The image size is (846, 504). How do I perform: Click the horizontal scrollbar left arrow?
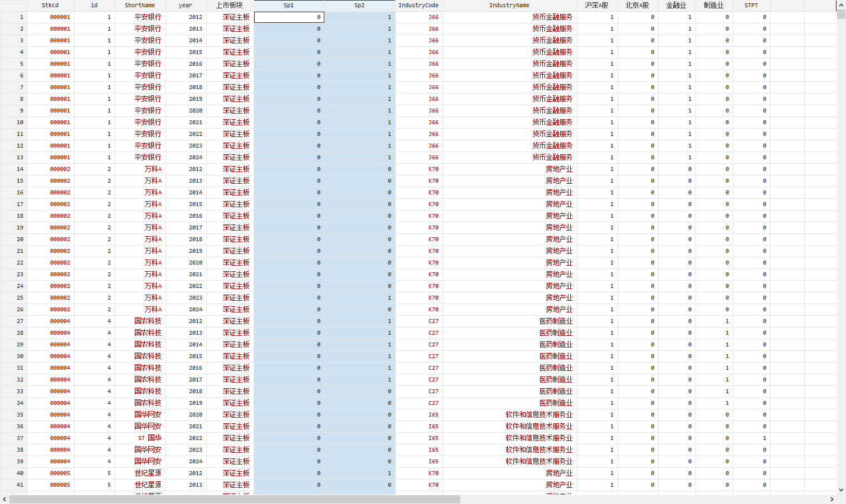(4, 500)
